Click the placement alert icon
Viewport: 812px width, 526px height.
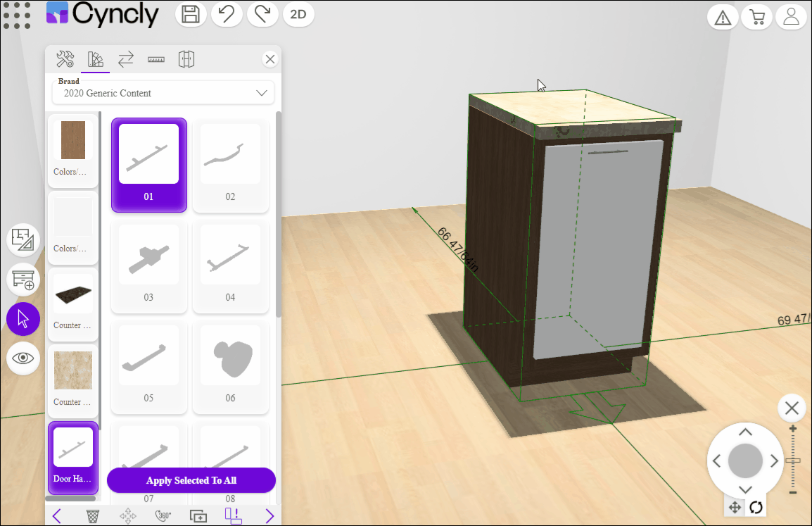tap(233, 515)
